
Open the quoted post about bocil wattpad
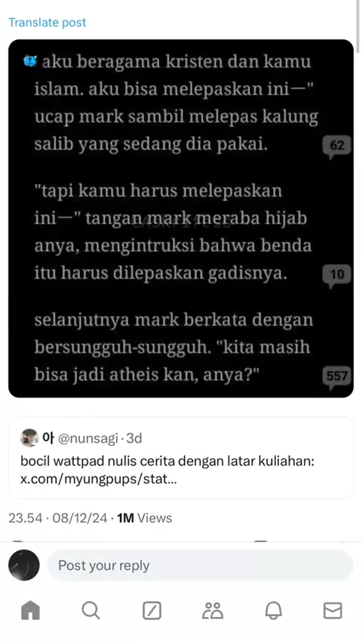181,458
